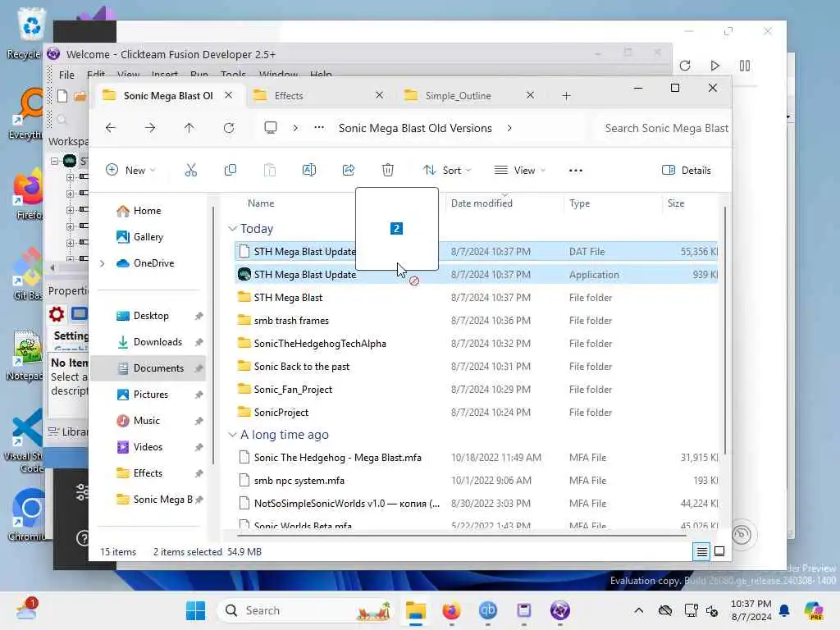Click the Share icon in toolbar
This screenshot has width=840, height=630.
(x=348, y=171)
